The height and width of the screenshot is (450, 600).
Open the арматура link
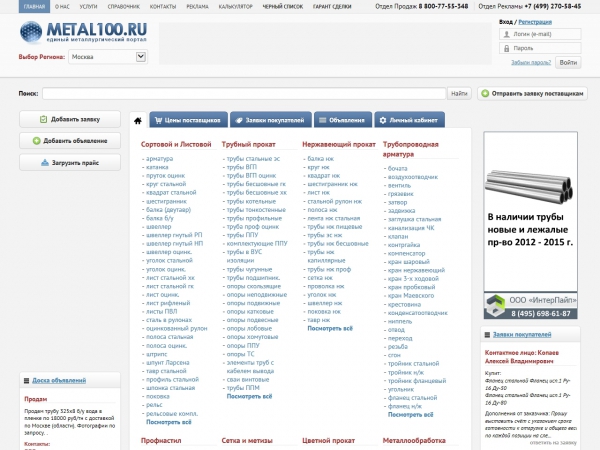tap(160, 158)
